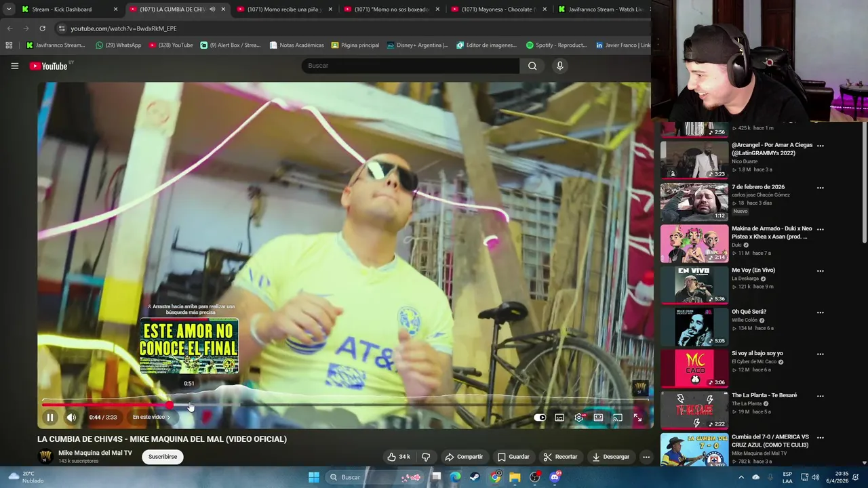Viewport: 868px width, 488px height.
Task: Start voice search with the microphone icon
Action: coord(559,66)
